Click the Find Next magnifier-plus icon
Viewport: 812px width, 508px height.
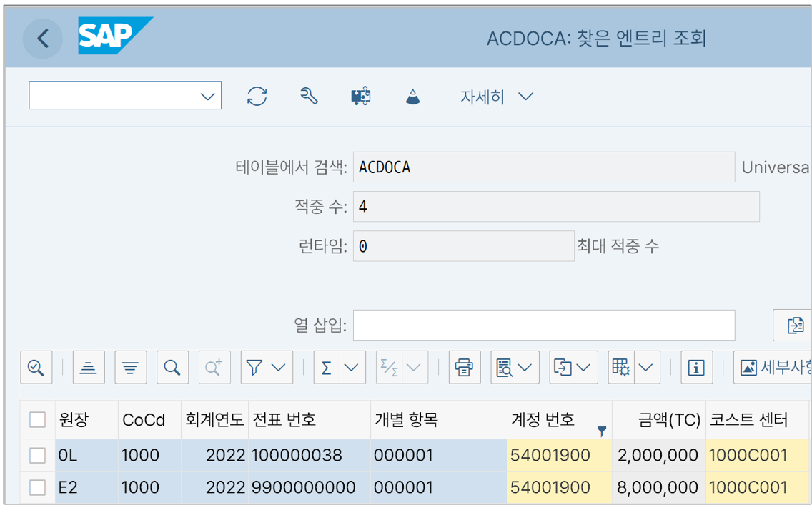point(214,367)
